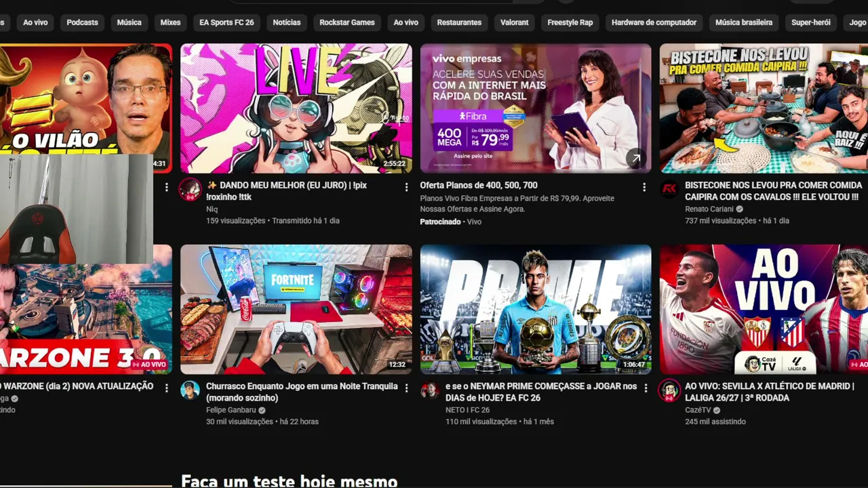Click the 12:32 duration badge on Fortnite thumbnail
Viewport: 868px width, 488px height.
(x=397, y=365)
